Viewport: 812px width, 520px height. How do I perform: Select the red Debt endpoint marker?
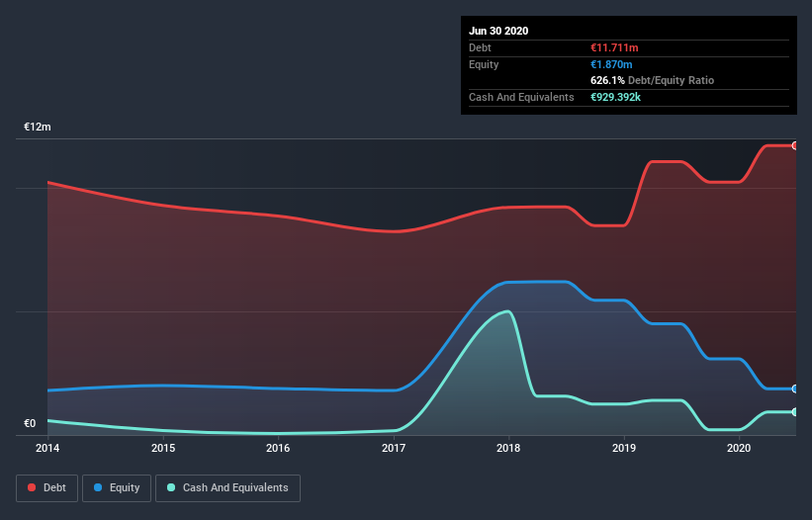point(795,146)
